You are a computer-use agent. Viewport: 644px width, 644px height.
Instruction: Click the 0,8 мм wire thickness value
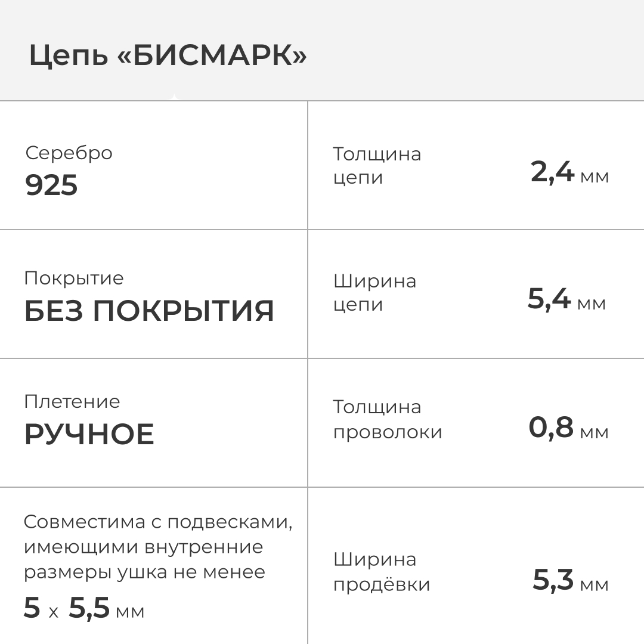pos(568,428)
